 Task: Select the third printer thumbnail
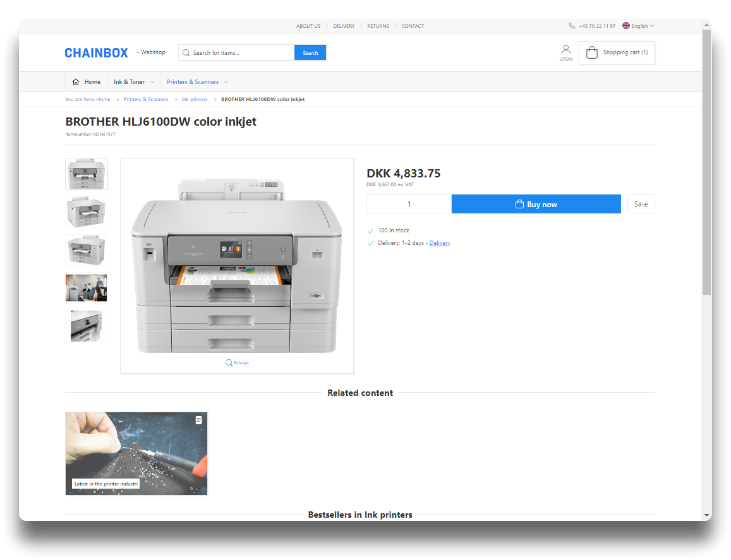tap(87, 250)
